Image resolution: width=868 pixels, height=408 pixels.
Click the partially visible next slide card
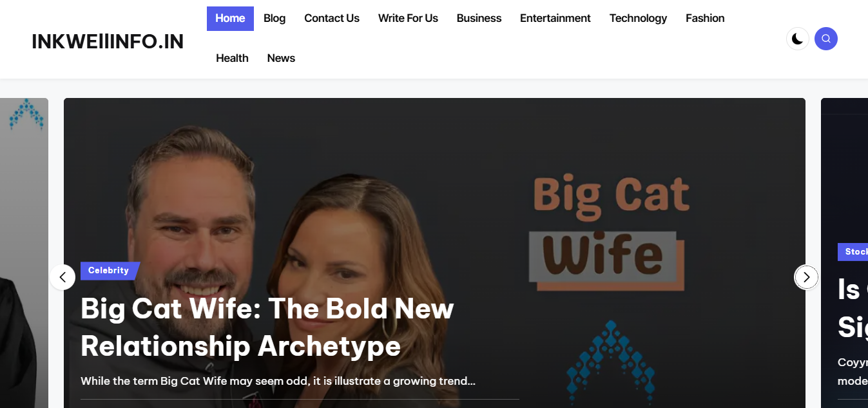tap(844, 253)
